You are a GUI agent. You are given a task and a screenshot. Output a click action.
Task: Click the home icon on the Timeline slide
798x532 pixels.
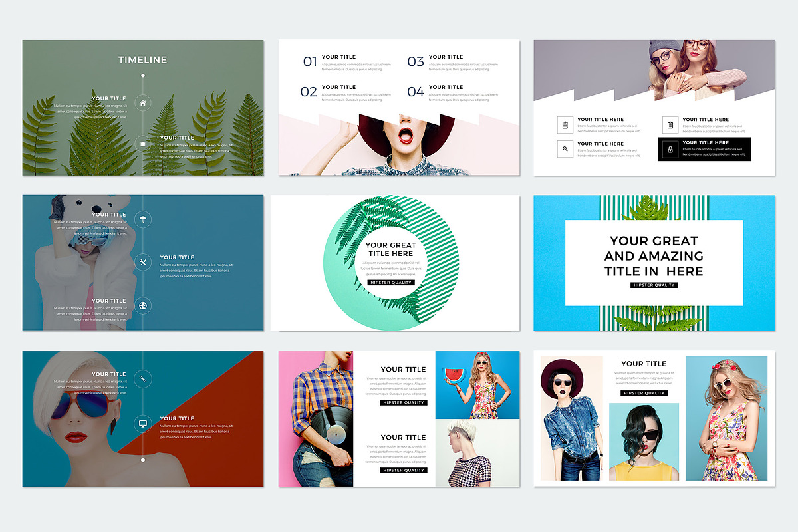143,103
